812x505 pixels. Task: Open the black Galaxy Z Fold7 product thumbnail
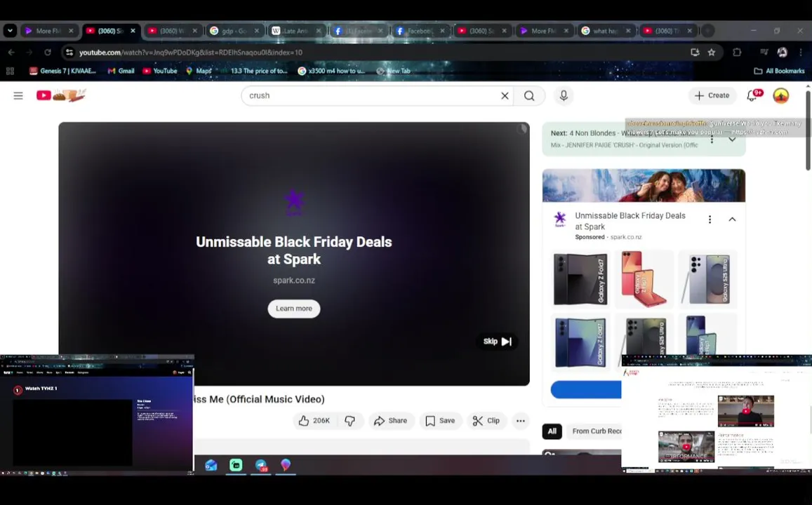pos(580,279)
